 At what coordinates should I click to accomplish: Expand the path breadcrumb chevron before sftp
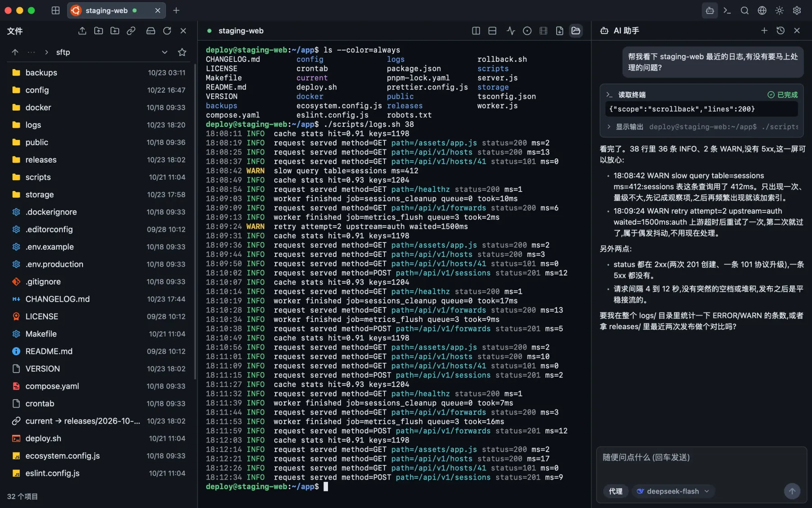coord(46,52)
